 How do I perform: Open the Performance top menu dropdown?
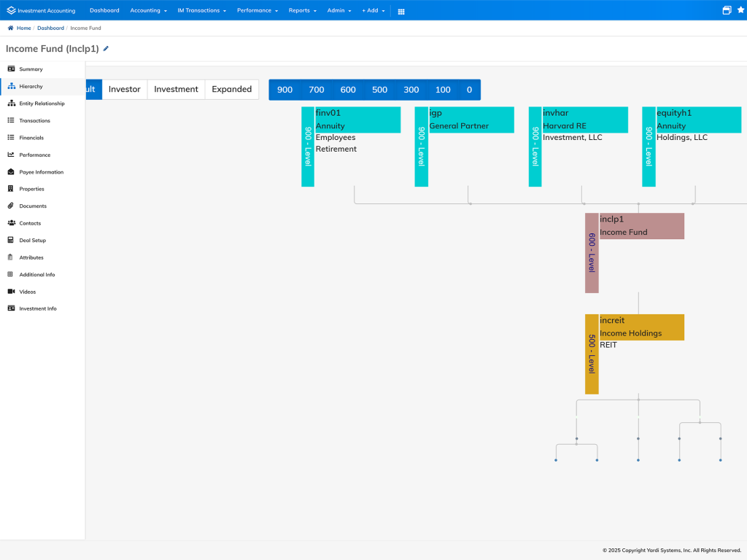pos(258,10)
